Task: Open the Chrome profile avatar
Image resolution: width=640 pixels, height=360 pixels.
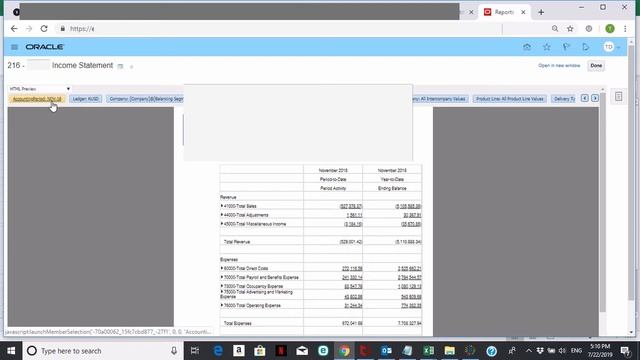Action: pyautogui.click(x=610, y=29)
